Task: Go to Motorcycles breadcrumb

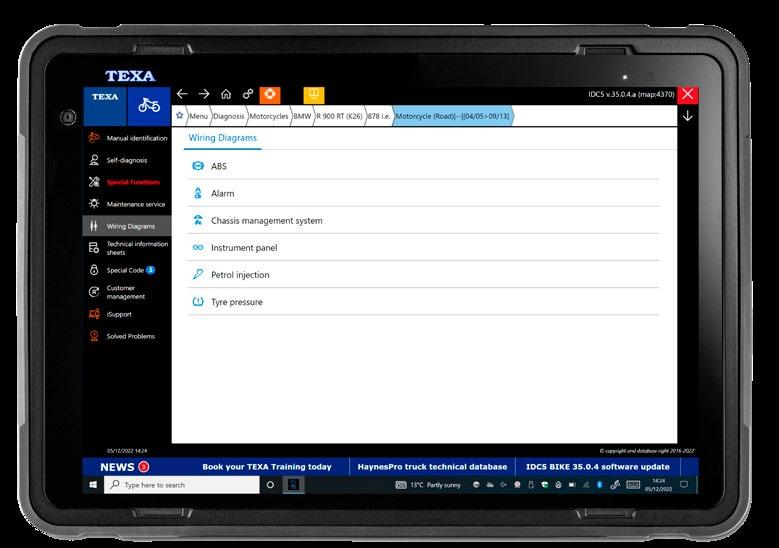Action: 269,116
